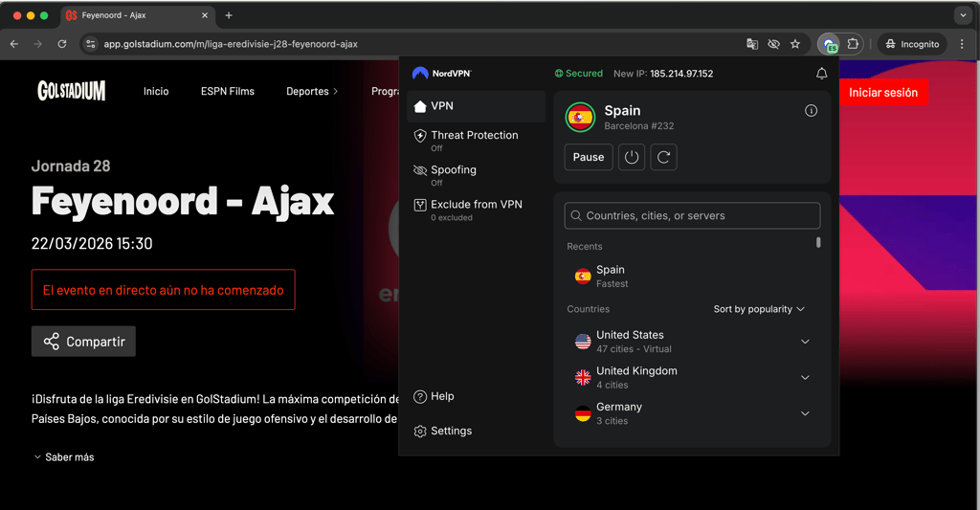Screen dimensions: 980x510
Task: Expand the United Kingdom cities list
Action: (x=805, y=378)
